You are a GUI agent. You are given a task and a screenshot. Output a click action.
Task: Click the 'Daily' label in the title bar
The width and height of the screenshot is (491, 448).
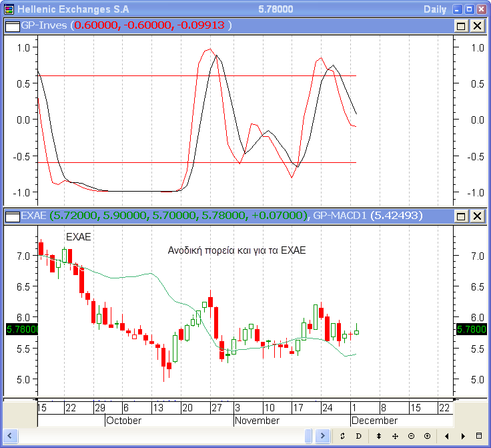(435, 9)
